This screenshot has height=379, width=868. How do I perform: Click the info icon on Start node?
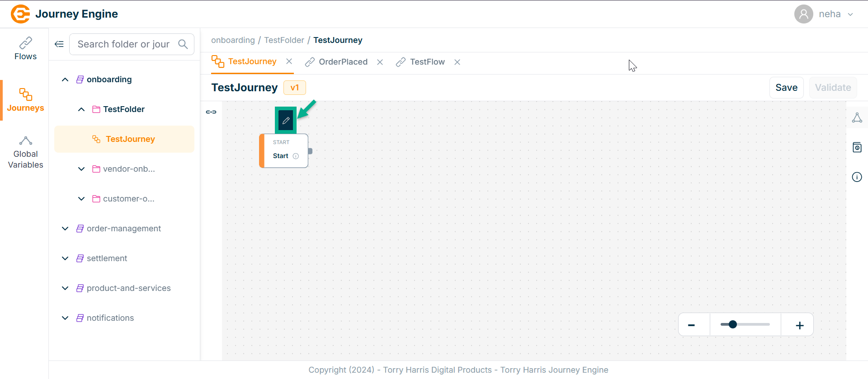(296, 156)
